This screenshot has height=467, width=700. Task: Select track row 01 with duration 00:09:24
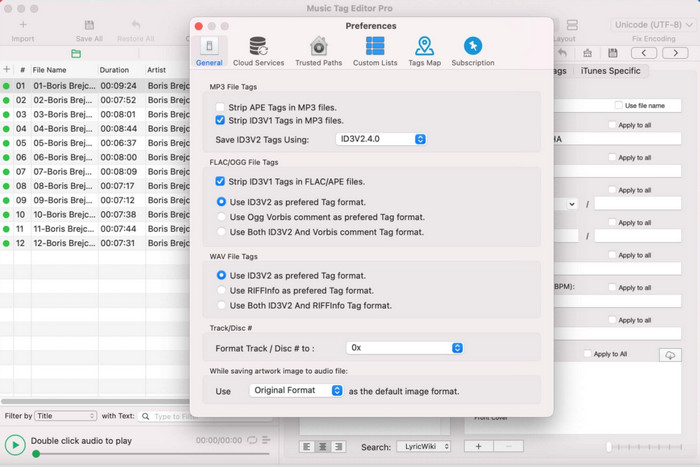95,86
